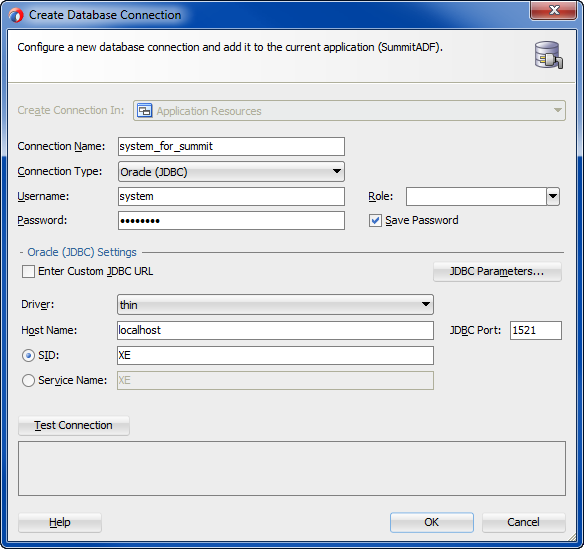Image resolution: width=584 pixels, height=549 pixels.
Task: Expand the Role dropdown arrow
Action: (553, 196)
